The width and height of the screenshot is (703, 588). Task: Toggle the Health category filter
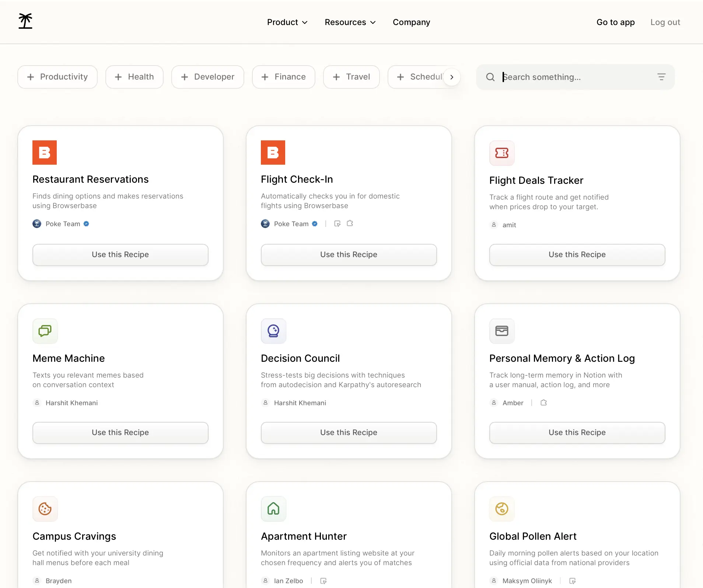[x=134, y=77]
